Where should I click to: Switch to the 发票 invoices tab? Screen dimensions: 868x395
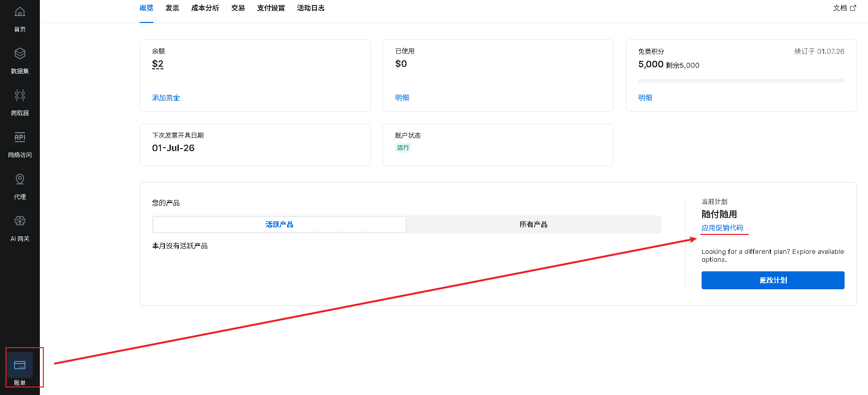(172, 8)
